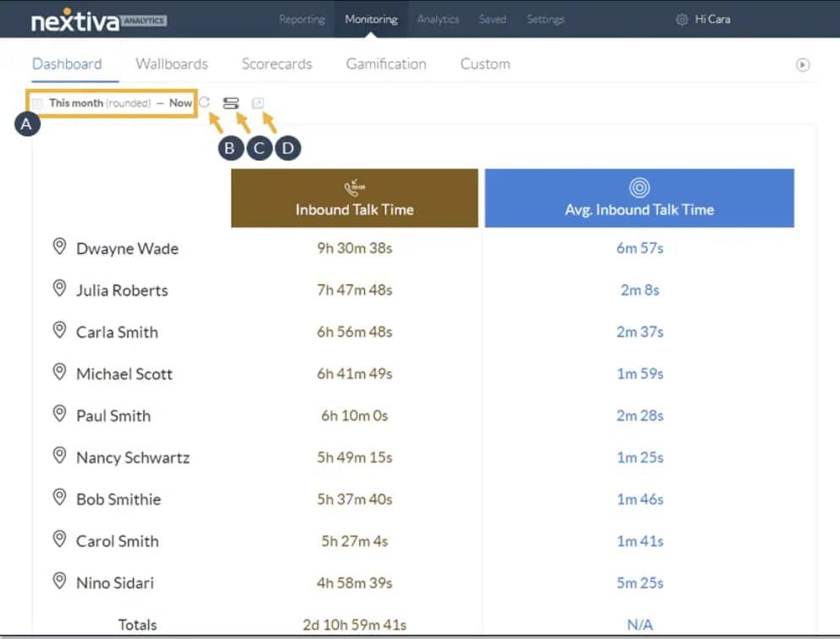Click the 2d 10h 59m 41s total value
The image size is (840, 639).
355,625
